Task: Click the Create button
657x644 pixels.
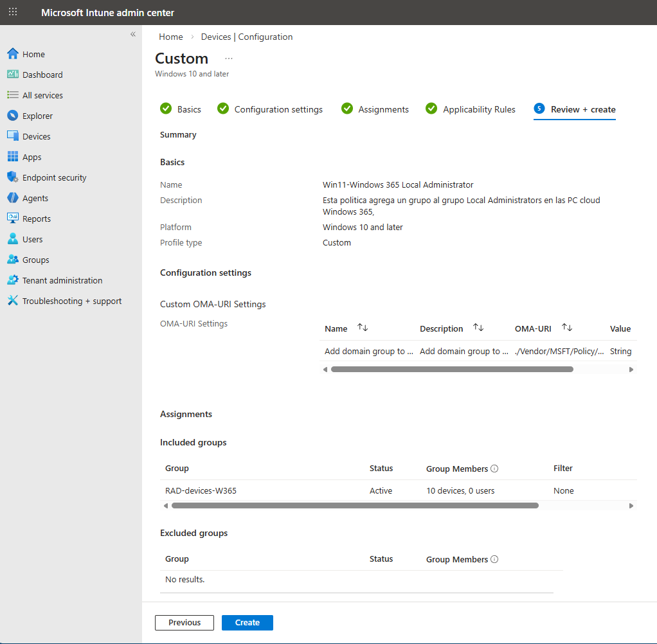Action: click(248, 622)
